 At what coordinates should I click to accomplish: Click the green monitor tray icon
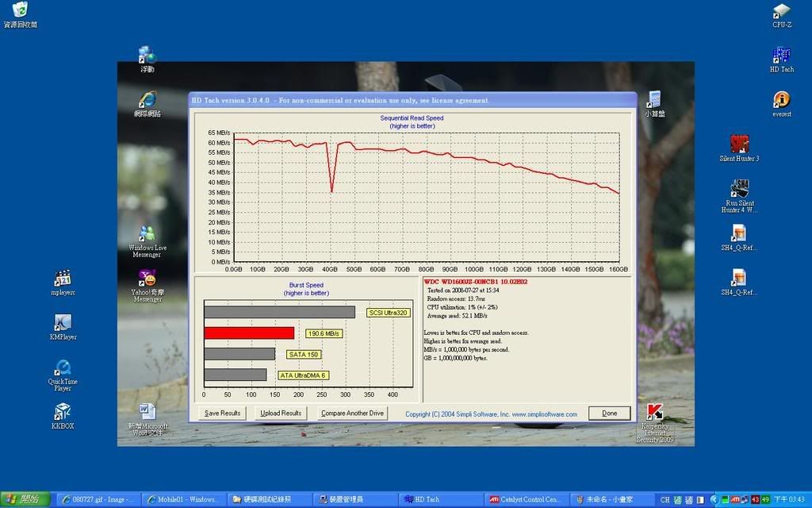coord(726,500)
